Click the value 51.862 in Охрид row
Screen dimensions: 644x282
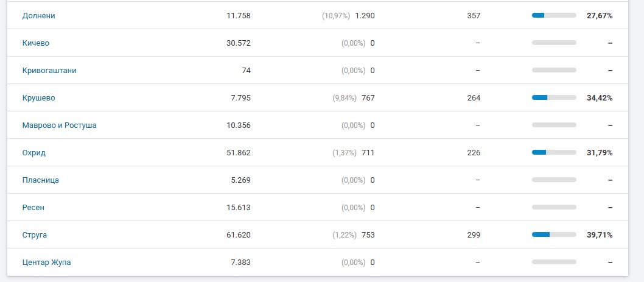click(239, 152)
